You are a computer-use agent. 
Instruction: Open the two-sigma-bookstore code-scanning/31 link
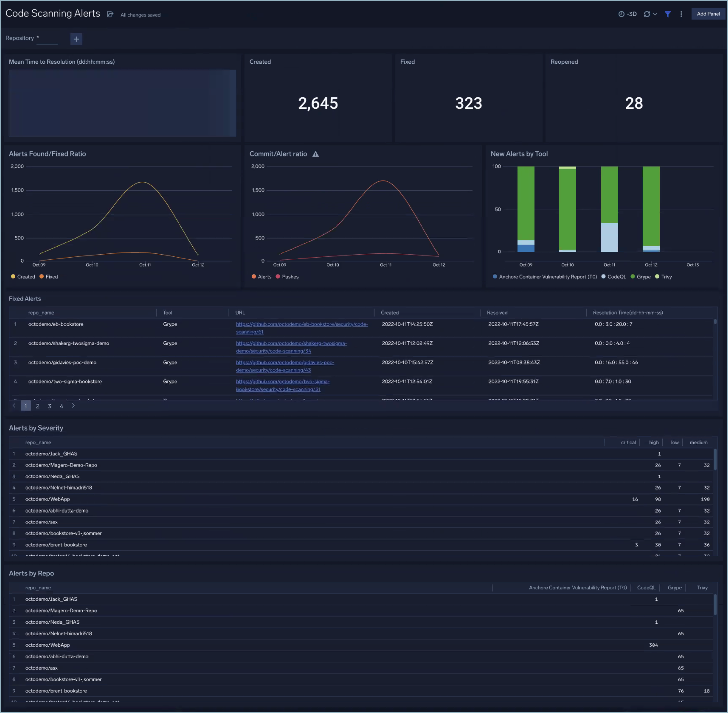(x=283, y=385)
